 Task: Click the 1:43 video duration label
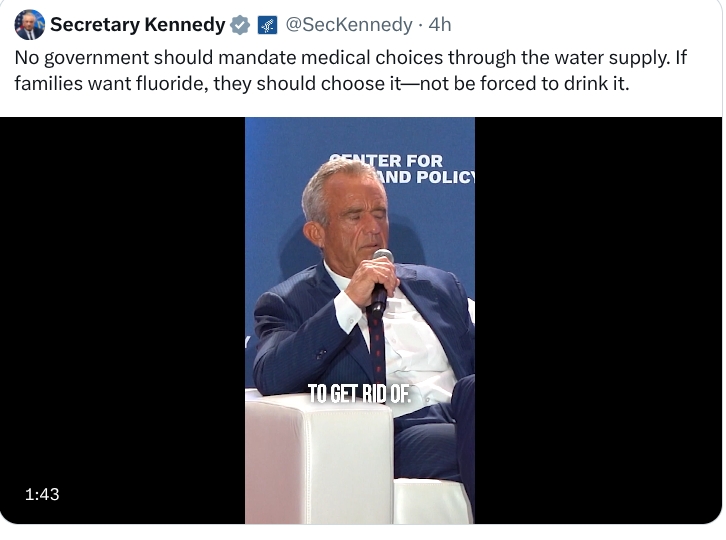42,494
